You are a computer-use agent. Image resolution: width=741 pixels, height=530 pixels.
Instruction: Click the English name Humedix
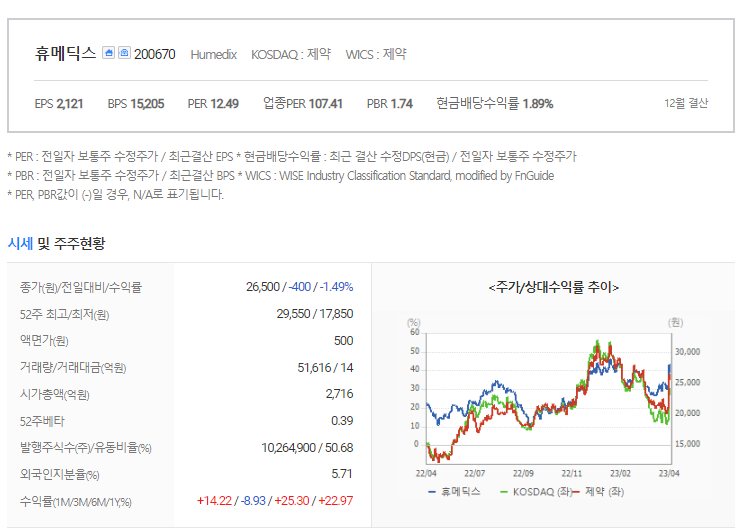[214, 55]
